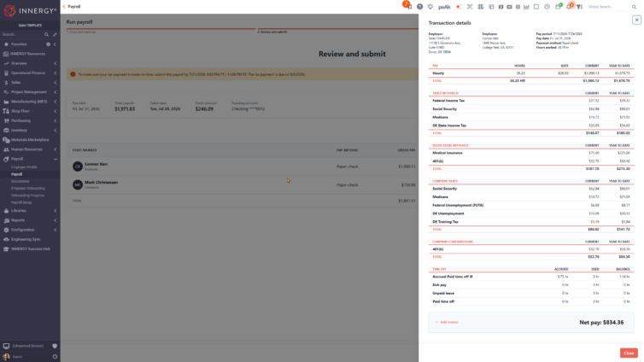
Task: Focus the Global Search field
Action: tap(609, 7)
